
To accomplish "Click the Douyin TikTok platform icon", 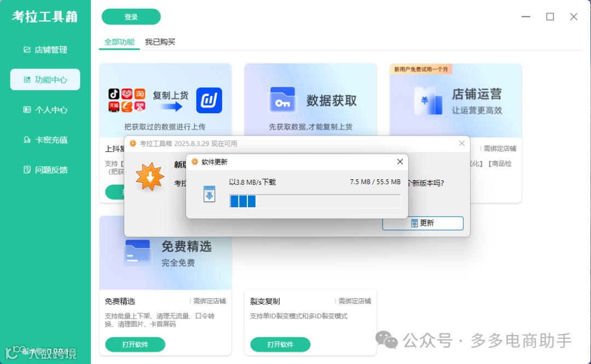I will coord(114,93).
